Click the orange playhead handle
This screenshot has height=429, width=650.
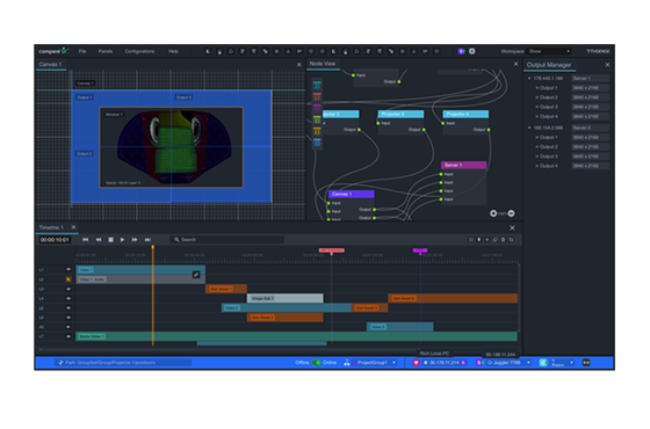pos(153,247)
